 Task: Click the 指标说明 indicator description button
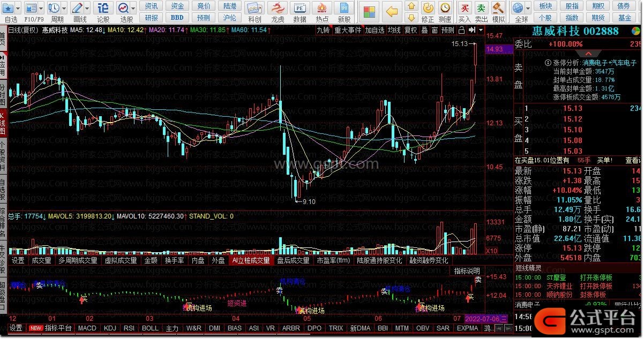(x=467, y=271)
